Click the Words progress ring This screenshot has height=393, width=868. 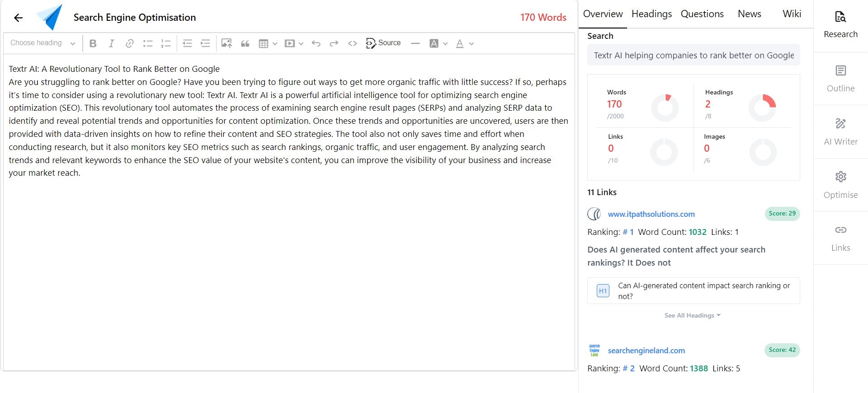click(x=665, y=108)
